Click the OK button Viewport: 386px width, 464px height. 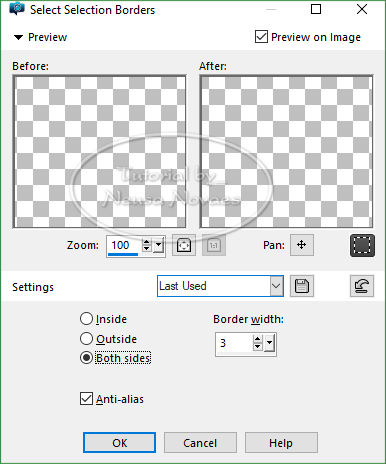(119, 443)
